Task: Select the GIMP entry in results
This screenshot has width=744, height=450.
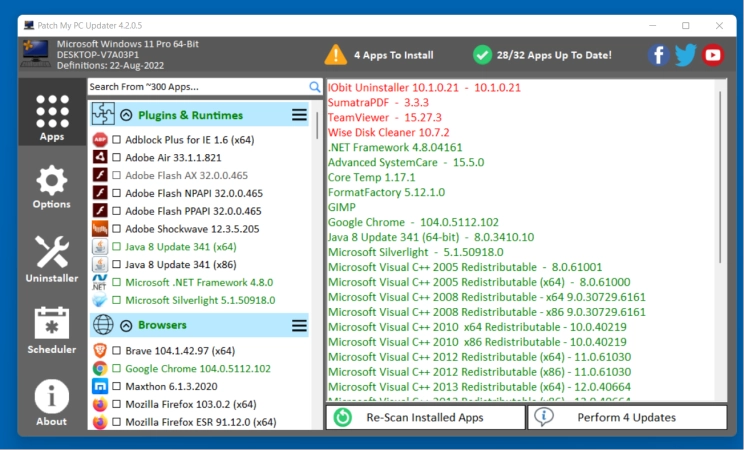Action: pos(341,207)
